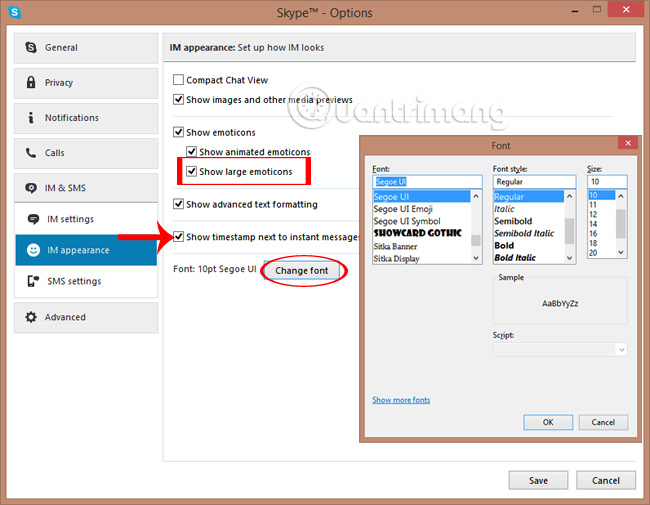
Task: Click Cancel in the Options window
Action: coord(606,481)
